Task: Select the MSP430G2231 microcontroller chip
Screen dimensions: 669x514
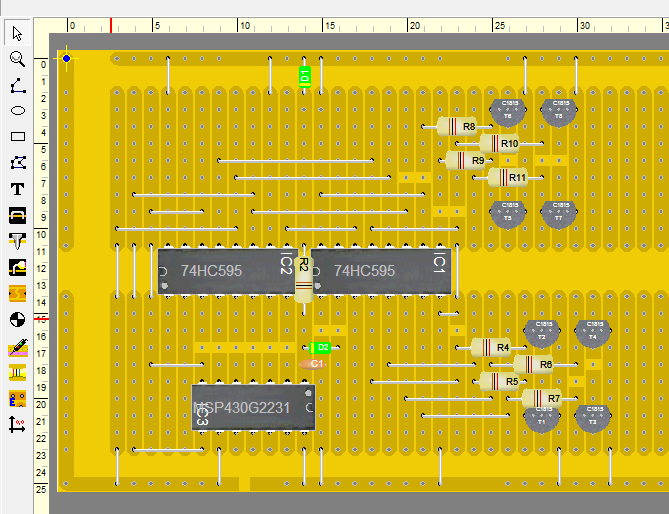Action: [x=253, y=407]
